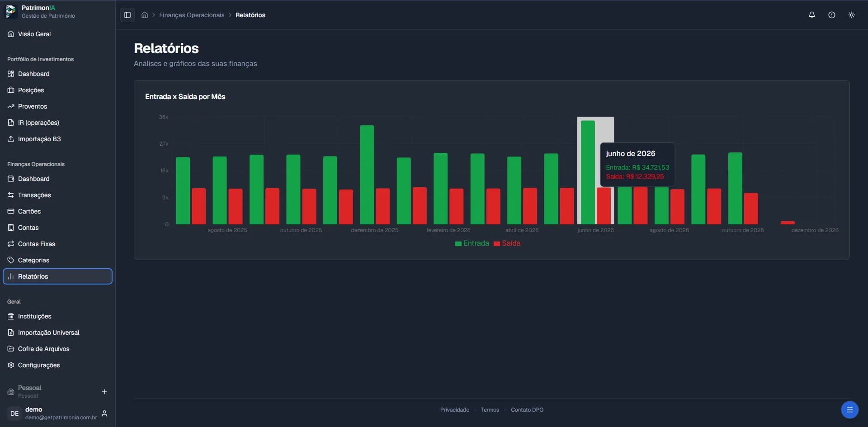Open Contas page

click(57, 228)
